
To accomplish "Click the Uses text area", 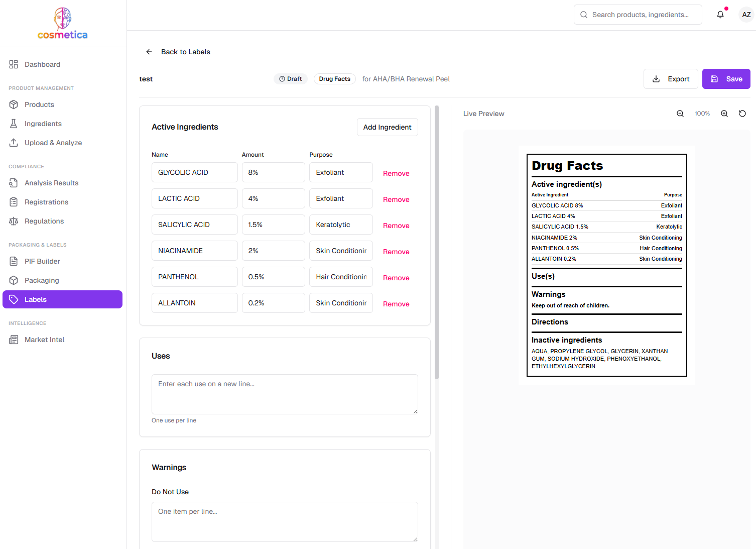I will (285, 394).
